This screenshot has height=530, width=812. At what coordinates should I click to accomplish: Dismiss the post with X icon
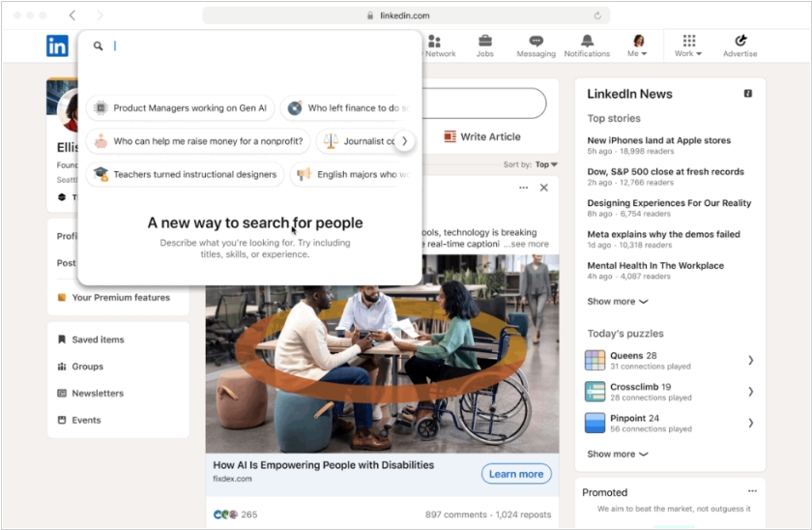pos(543,188)
